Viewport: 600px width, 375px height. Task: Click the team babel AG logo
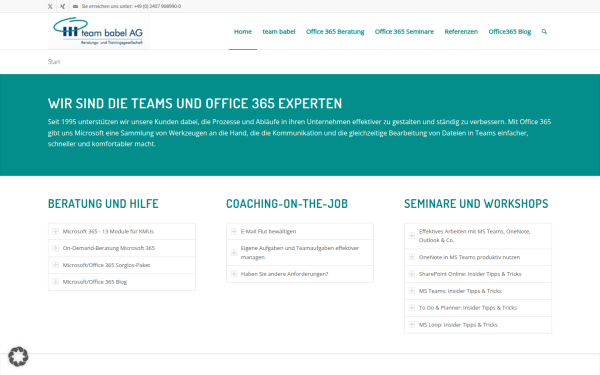point(99,32)
